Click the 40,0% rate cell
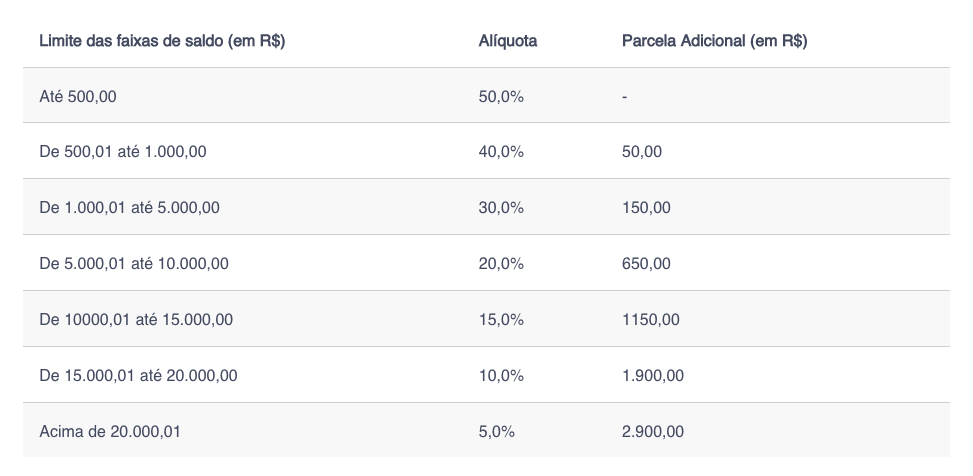 click(x=502, y=152)
